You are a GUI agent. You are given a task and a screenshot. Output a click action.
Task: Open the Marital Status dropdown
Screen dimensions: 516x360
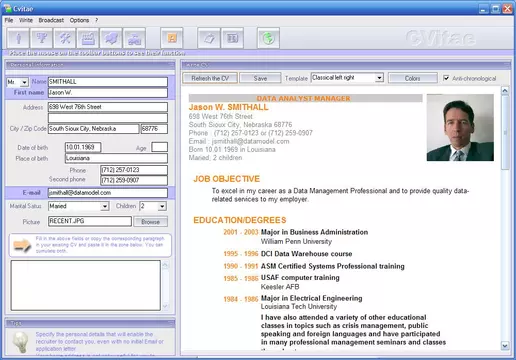pyautogui.click(x=105, y=206)
